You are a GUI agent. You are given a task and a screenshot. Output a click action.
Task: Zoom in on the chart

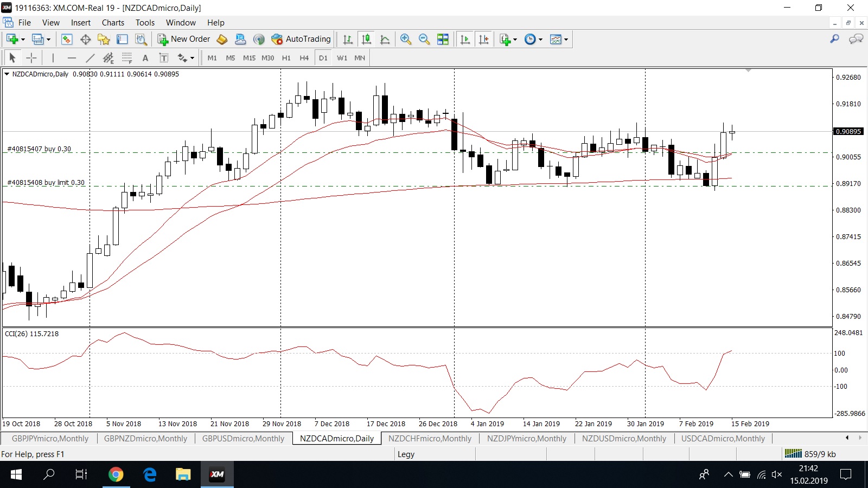click(406, 39)
